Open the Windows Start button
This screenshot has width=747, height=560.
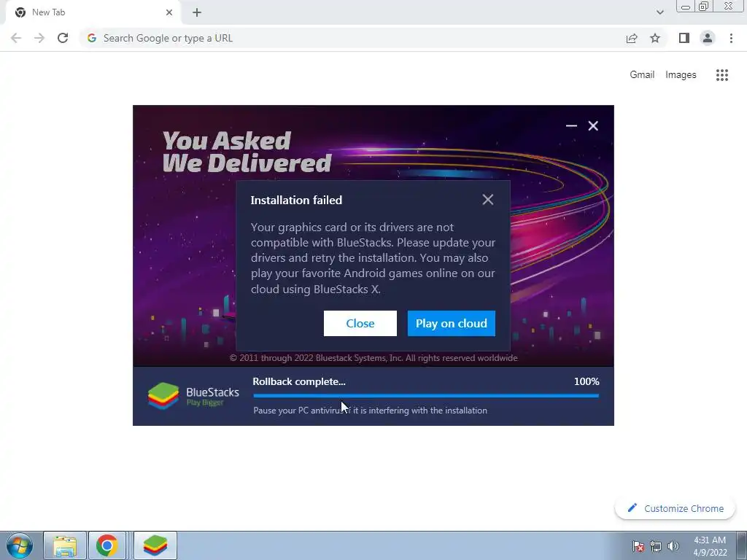20,545
